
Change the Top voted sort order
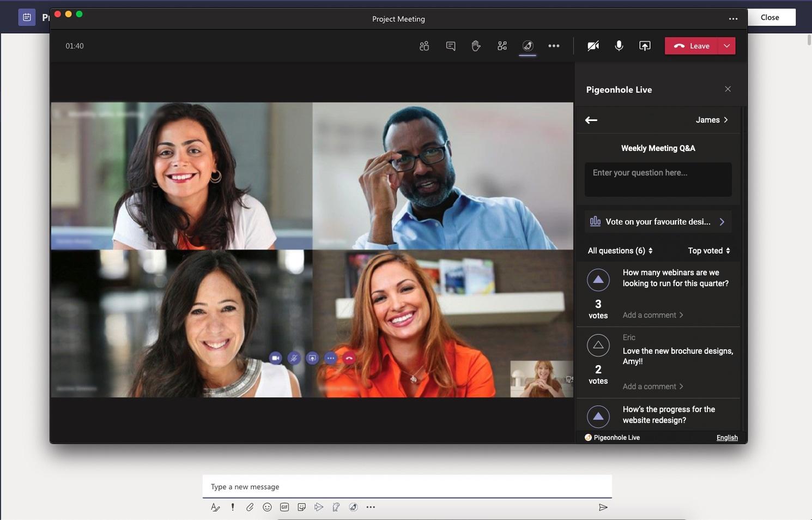709,251
